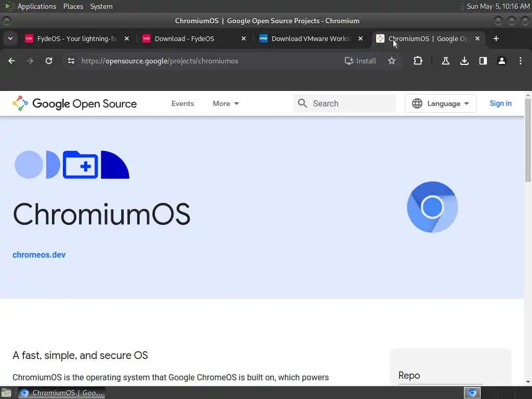
Task: Open the Language dropdown
Action: pos(441,103)
